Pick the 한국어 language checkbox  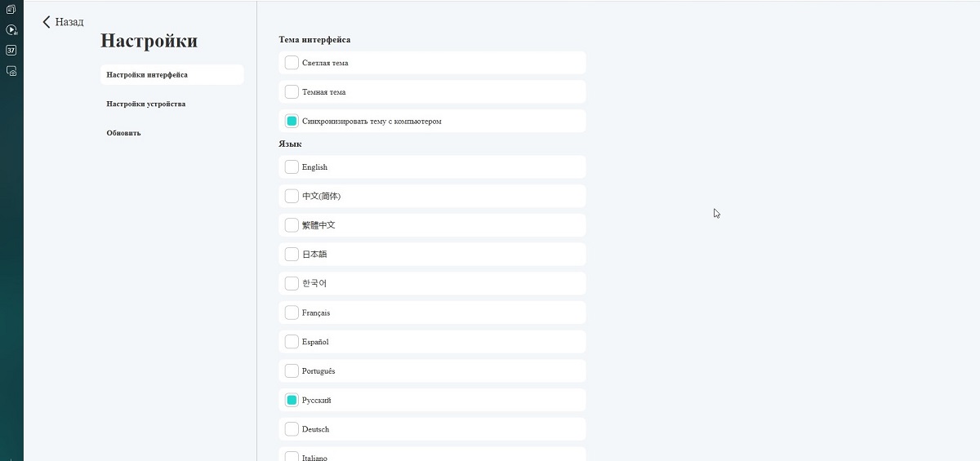(x=292, y=283)
